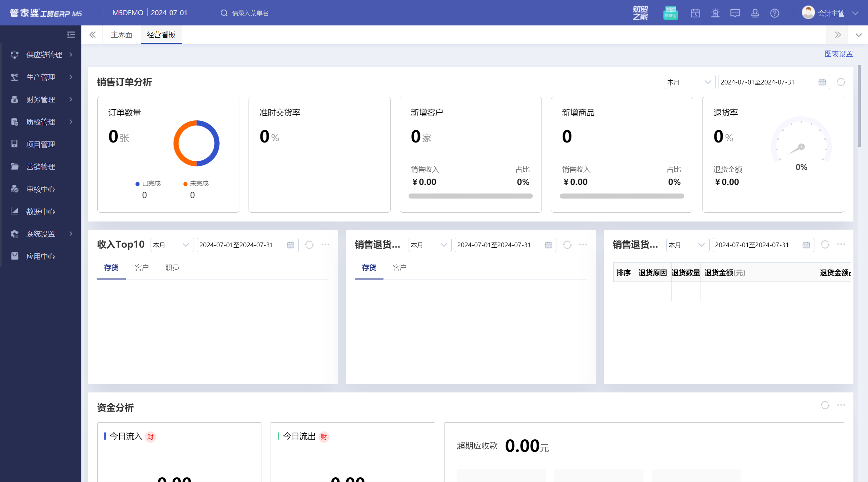Click the 财贸之家 logo icon
868x482 pixels.
coord(640,13)
